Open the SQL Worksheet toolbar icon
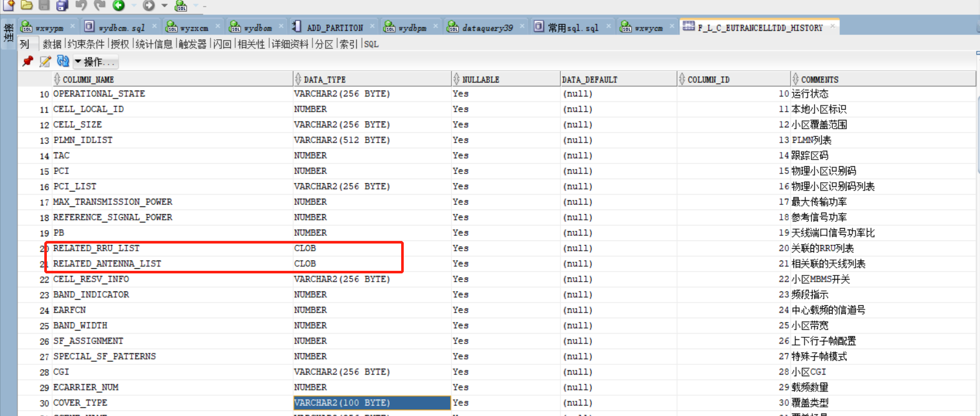 181,6
